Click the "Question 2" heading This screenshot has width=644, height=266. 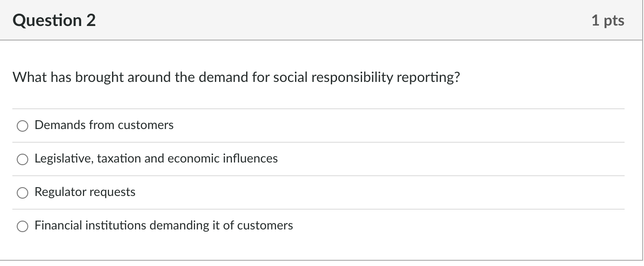(54, 21)
